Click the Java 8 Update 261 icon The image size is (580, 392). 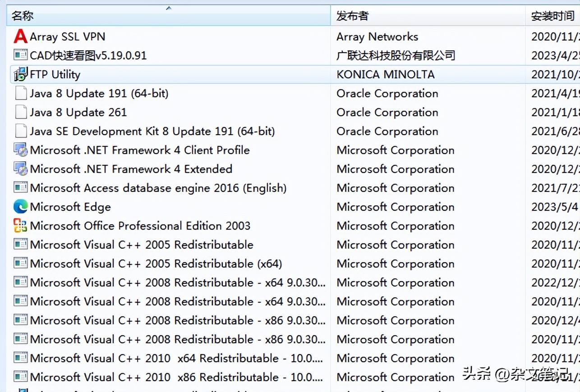20,112
